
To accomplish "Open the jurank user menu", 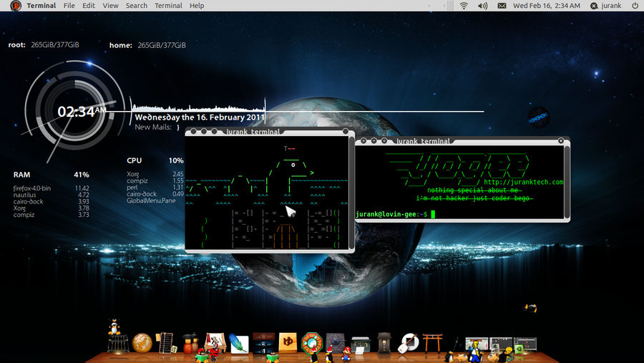I will [x=606, y=6].
